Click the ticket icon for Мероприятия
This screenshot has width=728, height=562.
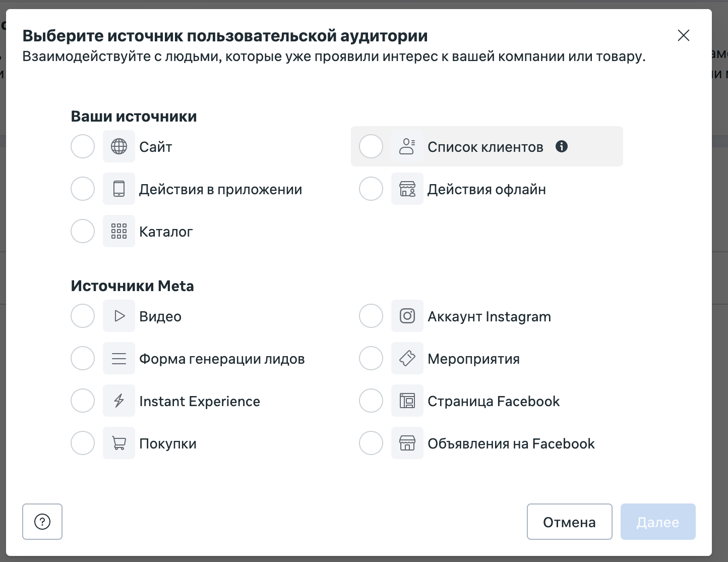click(x=407, y=358)
